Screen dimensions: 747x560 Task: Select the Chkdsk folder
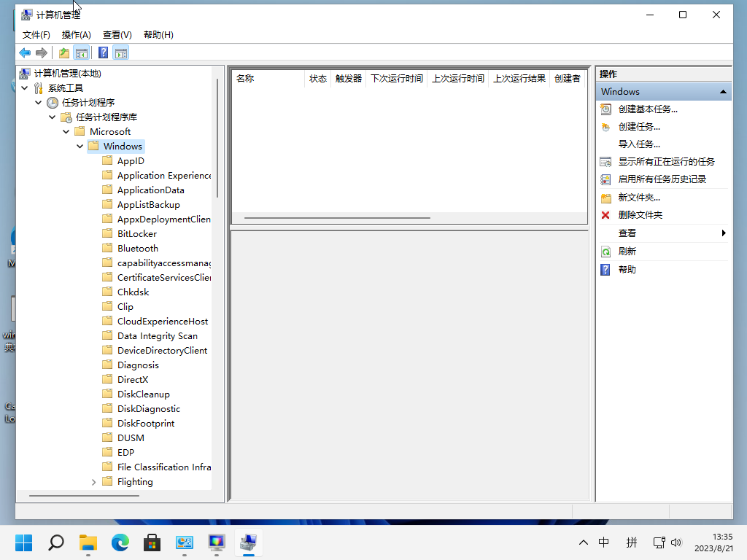[x=133, y=292]
